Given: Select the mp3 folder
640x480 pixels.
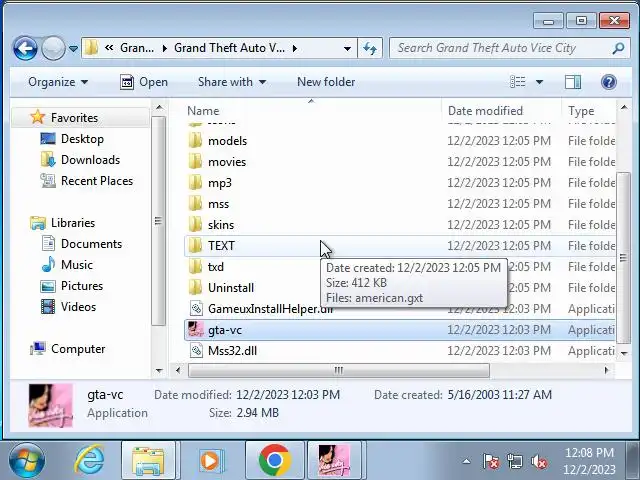Looking at the screenshot, I should coord(400,183).
